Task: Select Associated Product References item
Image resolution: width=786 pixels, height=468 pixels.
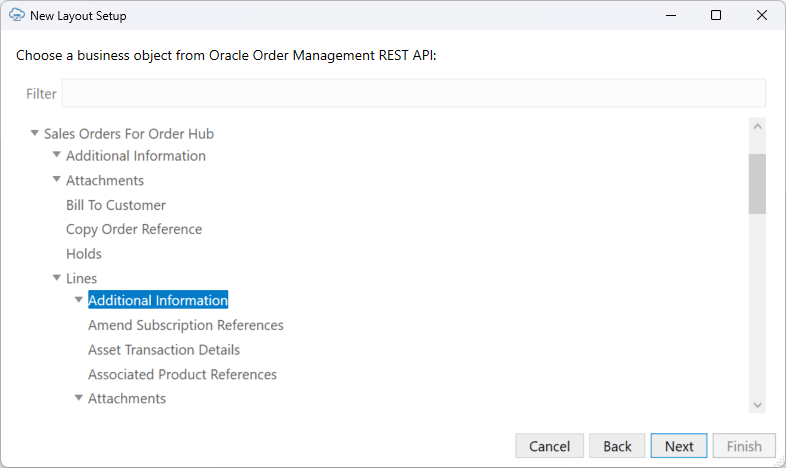Action: coord(182,375)
